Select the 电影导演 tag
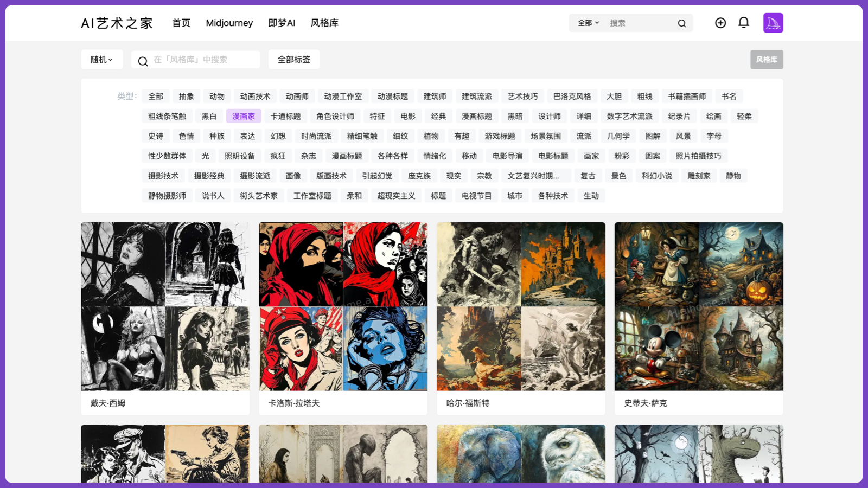Viewport: 868px width, 488px height. [508, 156]
